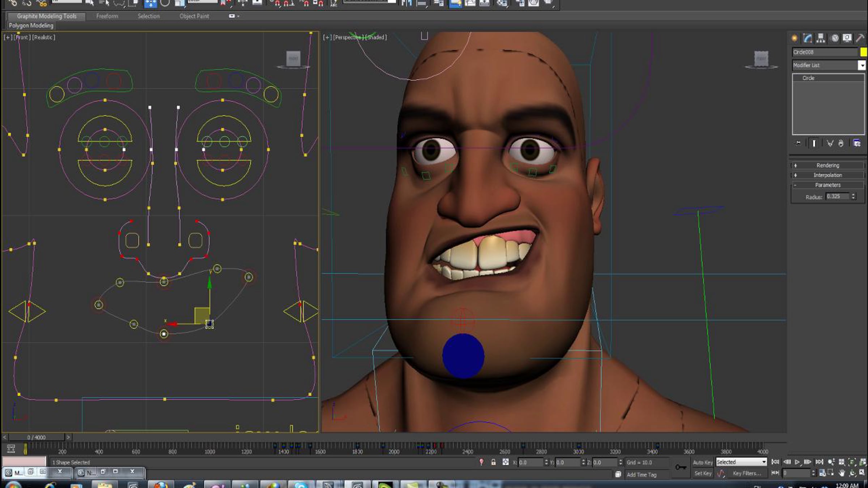Viewport: 868px width, 488px height.
Task: Toggle the Selection Lock padlock
Action: pyautogui.click(x=493, y=462)
